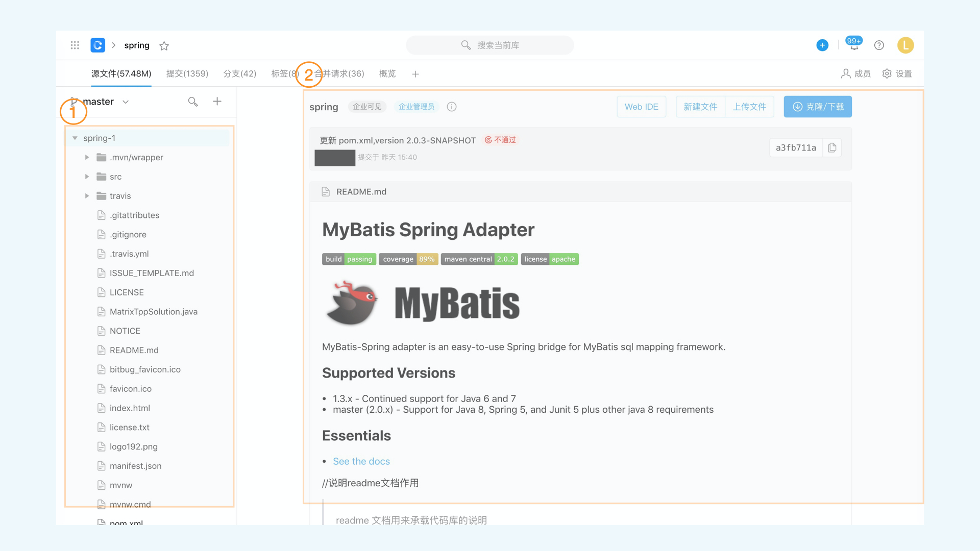Click the 企业可见 visibility tag

click(367, 107)
